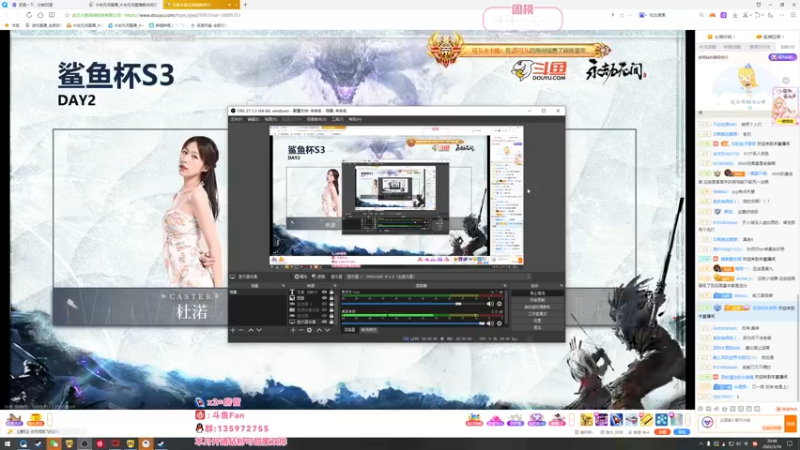Move scene up in OBS scenes panel
This screenshot has height=450, width=800.
click(x=251, y=330)
